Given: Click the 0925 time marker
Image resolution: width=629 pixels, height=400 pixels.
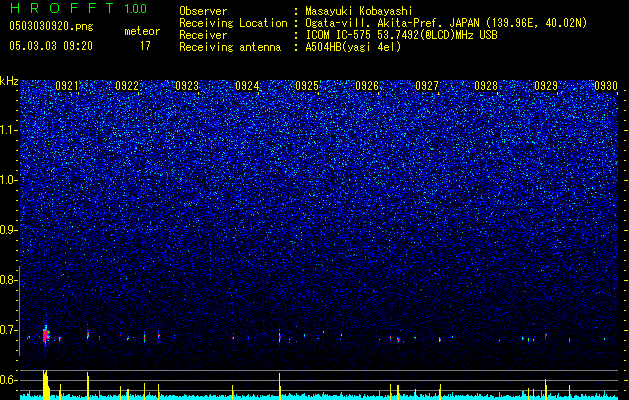Looking at the screenshot, I should [307, 86].
